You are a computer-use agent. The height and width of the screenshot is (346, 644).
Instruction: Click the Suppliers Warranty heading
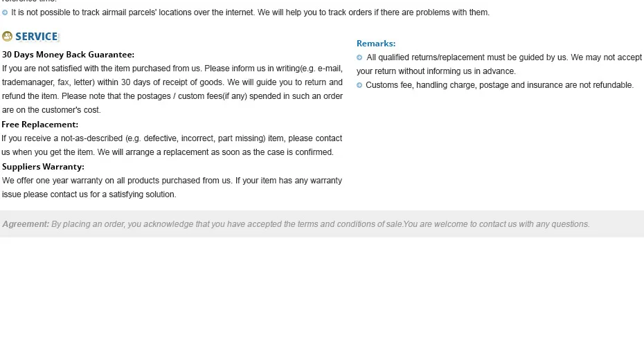(x=43, y=167)
